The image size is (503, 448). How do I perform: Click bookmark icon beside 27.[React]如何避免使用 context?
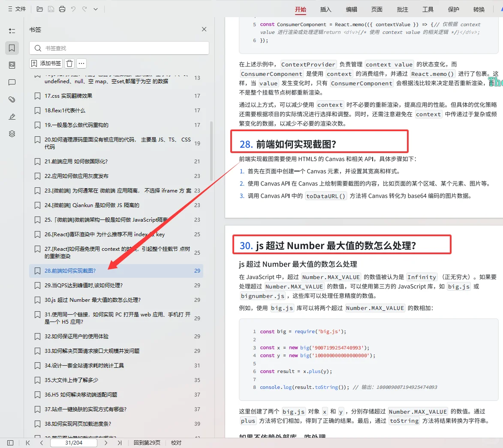point(38,249)
